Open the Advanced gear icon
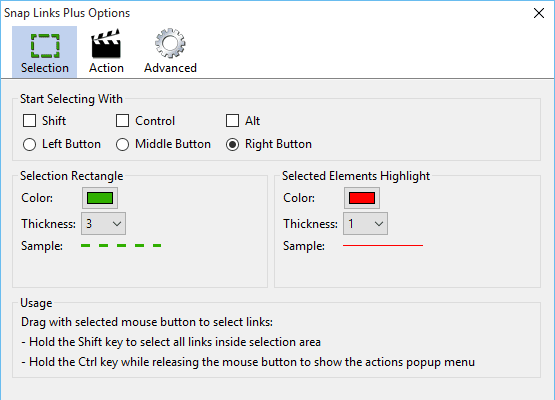The height and width of the screenshot is (400, 555). [170, 43]
